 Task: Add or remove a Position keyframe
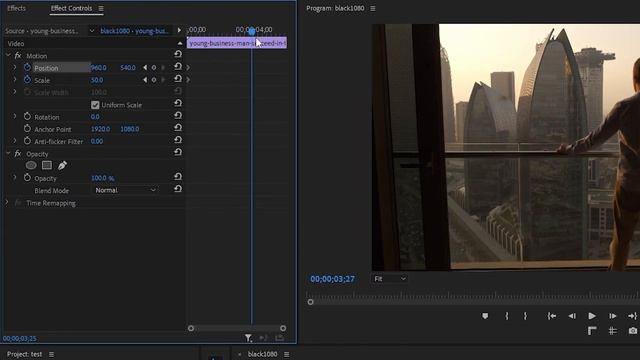(x=154, y=68)
